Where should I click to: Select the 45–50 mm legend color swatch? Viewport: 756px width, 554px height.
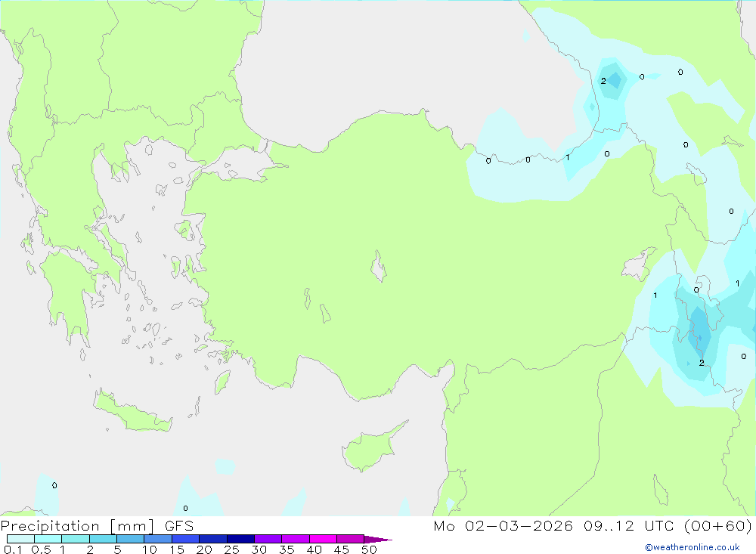pyautogui.click(x=351, y=539)
